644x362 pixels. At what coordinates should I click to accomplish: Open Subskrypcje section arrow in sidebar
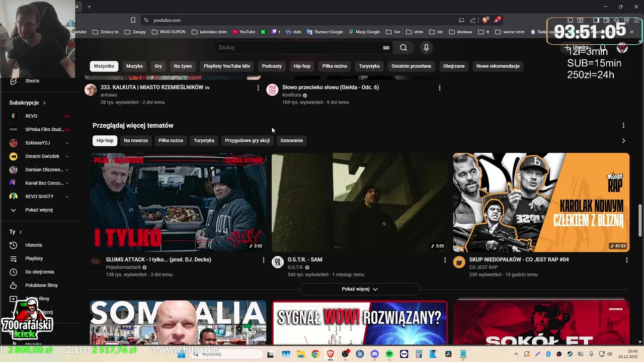(x=44, y=103)
